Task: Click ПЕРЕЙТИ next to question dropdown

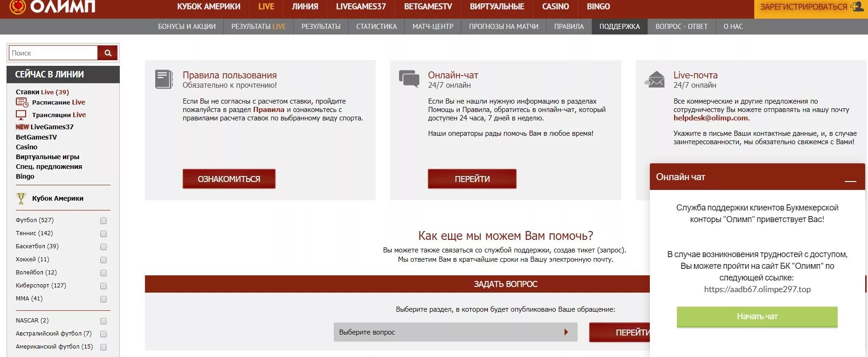Action: (x=620, y=332)
